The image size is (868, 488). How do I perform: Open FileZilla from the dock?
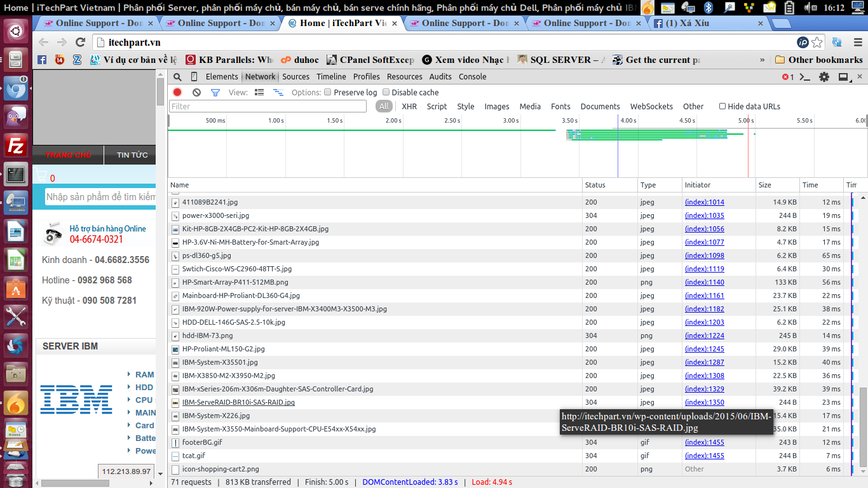(16, 146)
